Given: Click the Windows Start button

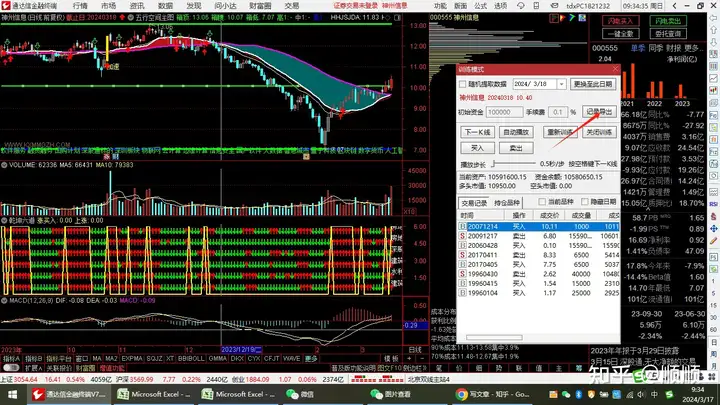Looking at the screenshot, I should tap(12, 394).
